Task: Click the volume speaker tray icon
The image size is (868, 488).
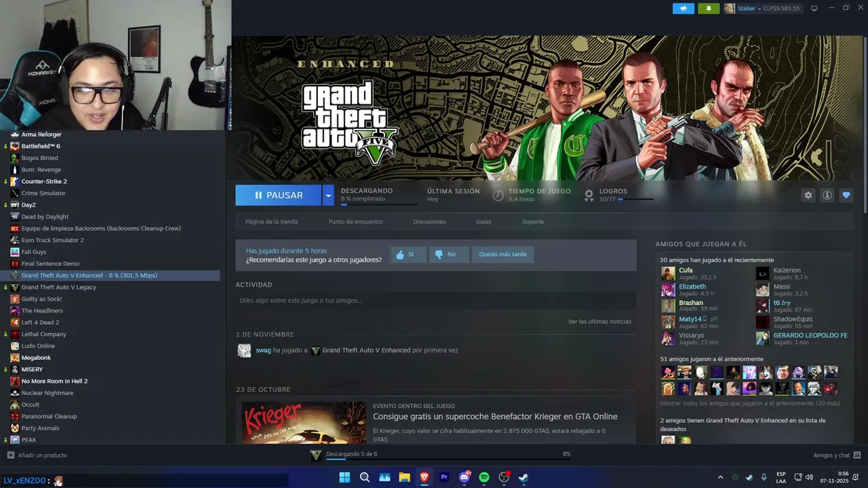Action: pos(809,477)
